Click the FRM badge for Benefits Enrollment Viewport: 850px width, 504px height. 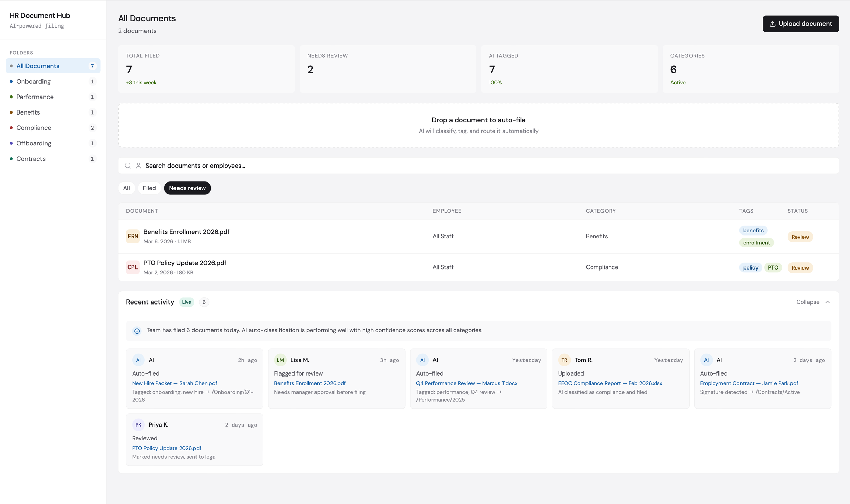133,236
